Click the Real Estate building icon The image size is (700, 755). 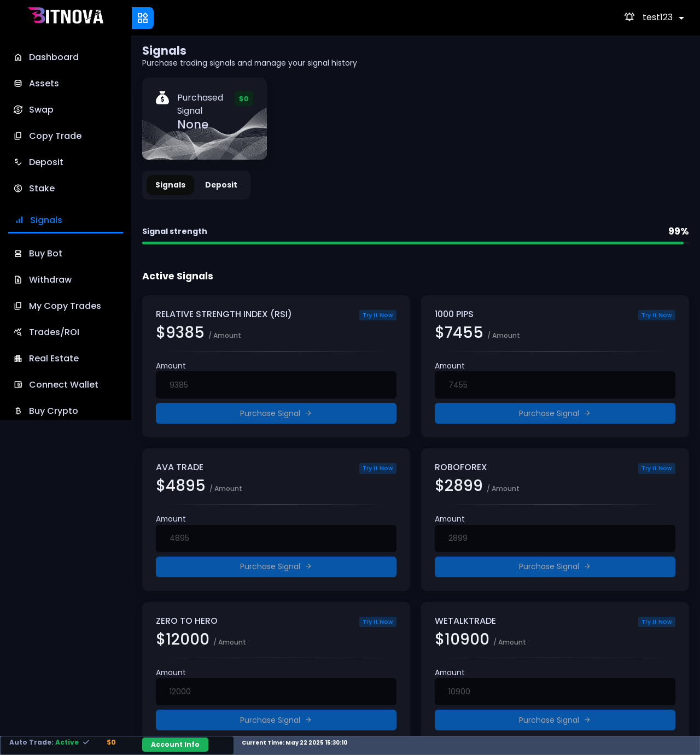[x=18, y=359]
